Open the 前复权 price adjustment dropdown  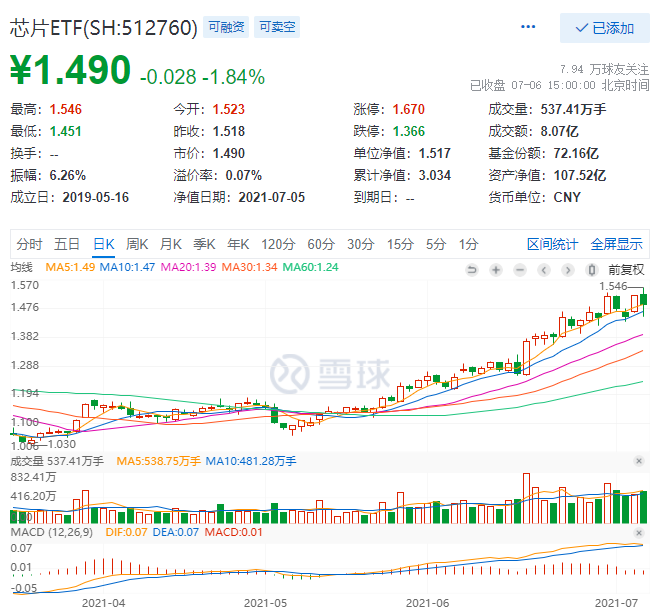pyautogui.click(x=626, y=270)
